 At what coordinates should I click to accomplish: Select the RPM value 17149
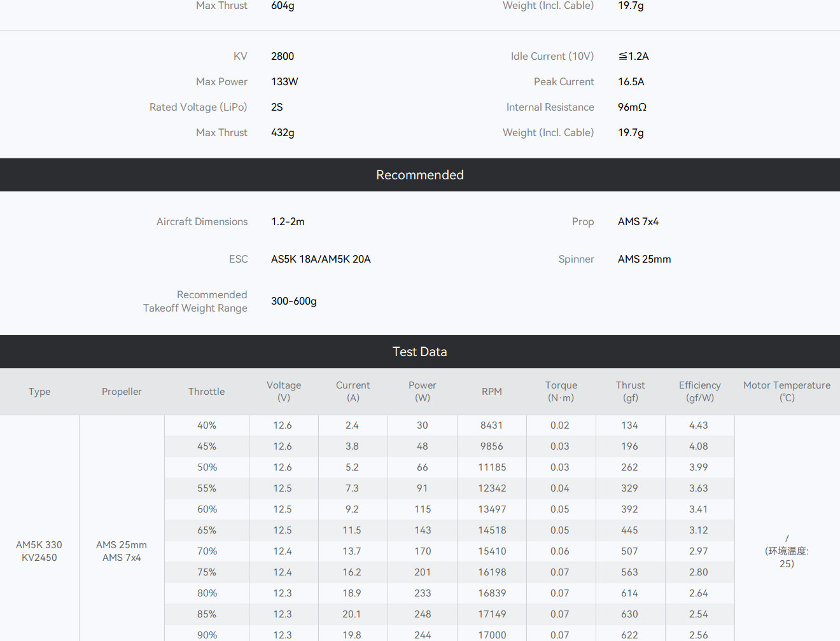click(492, 614)
